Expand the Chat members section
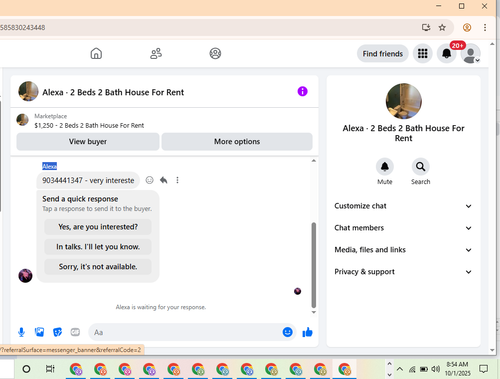The height and width of the screenshot is (379, 500). point(403,228)
